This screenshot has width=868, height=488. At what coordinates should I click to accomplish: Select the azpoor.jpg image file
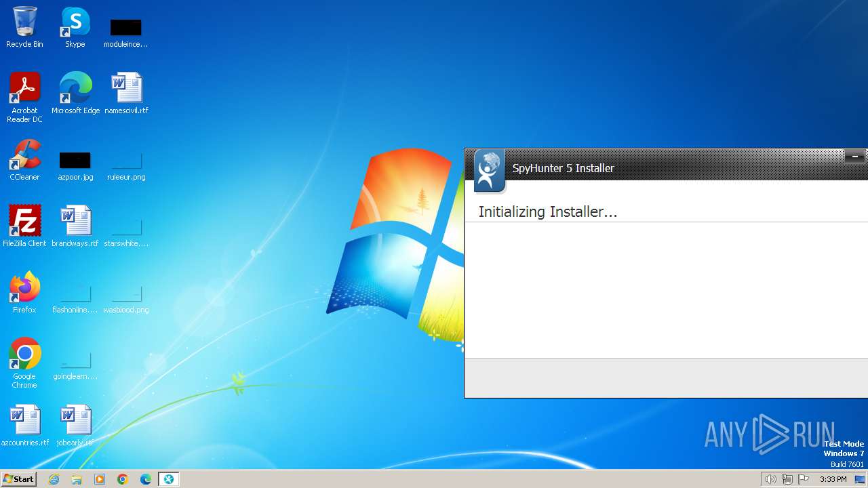pyautogui.click(x=75, y=166)
